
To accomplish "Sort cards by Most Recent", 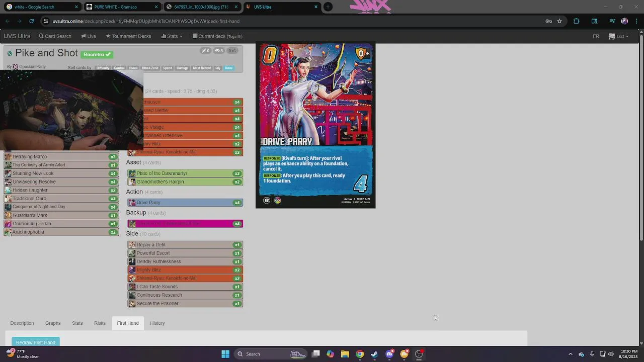I will (202, 68).
